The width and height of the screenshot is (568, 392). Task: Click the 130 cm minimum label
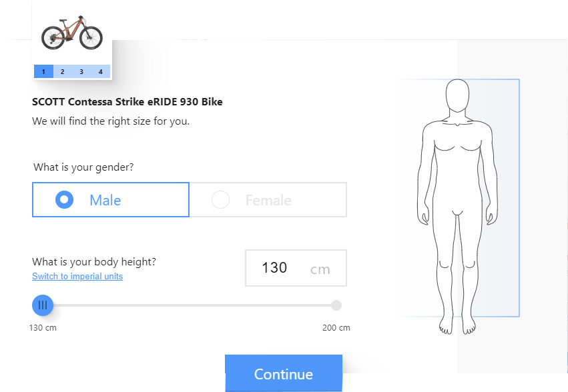tap(43, 328)
